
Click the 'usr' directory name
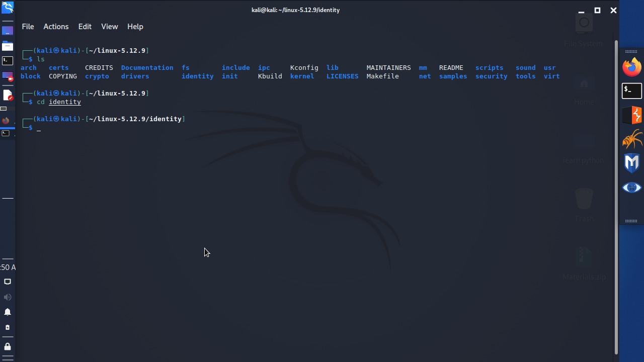click(550, 68)
